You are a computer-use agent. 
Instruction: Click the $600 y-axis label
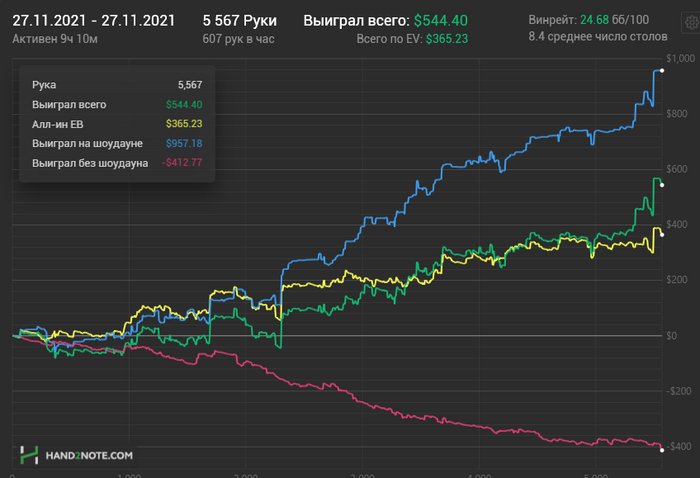pyautogui.click(x=677, y=169)
